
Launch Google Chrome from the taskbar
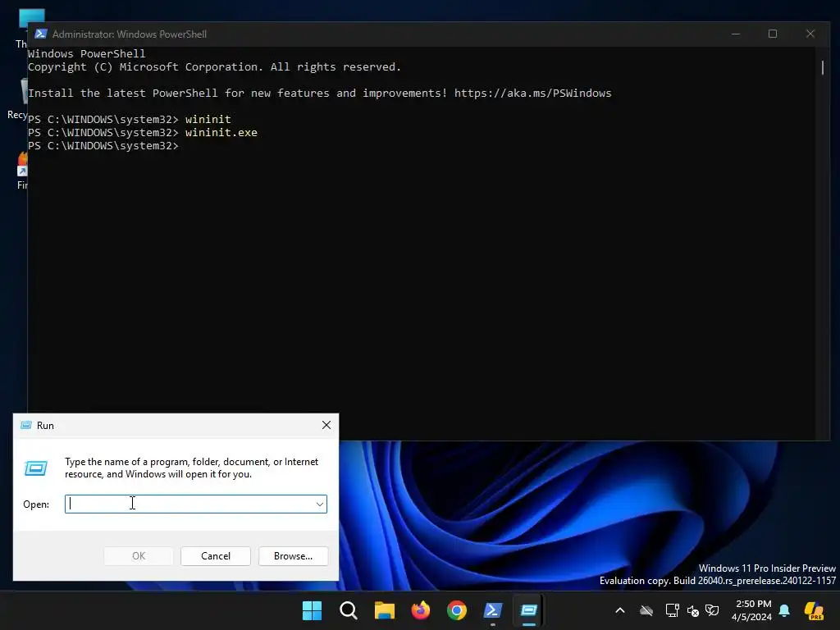(456, 610)
